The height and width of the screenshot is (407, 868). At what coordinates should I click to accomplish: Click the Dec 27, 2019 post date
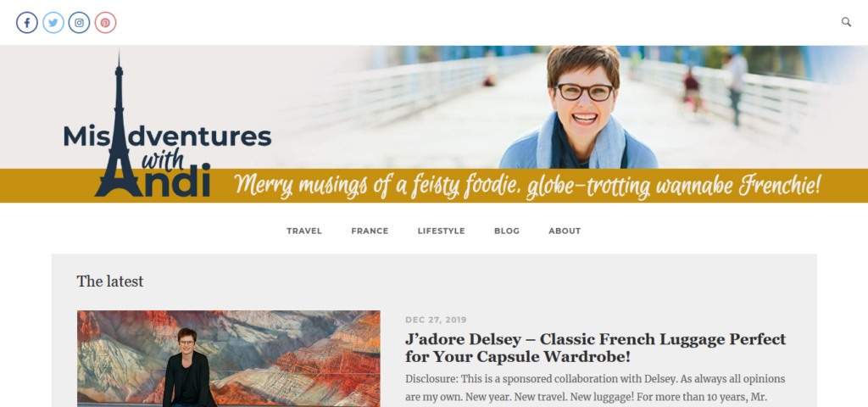coord(436,320)
